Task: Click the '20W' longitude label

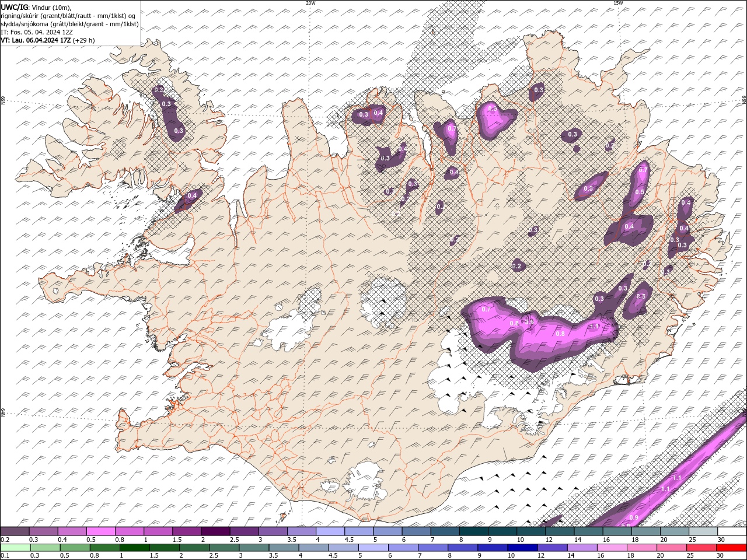Action: pos(310,3)
